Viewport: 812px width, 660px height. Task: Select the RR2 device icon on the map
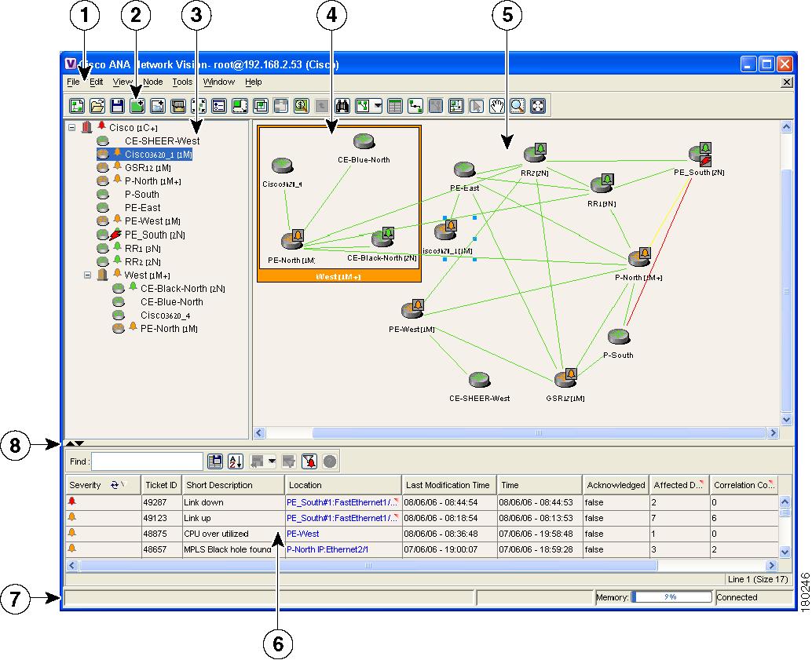pyautogui.click(x=536, y=153)
